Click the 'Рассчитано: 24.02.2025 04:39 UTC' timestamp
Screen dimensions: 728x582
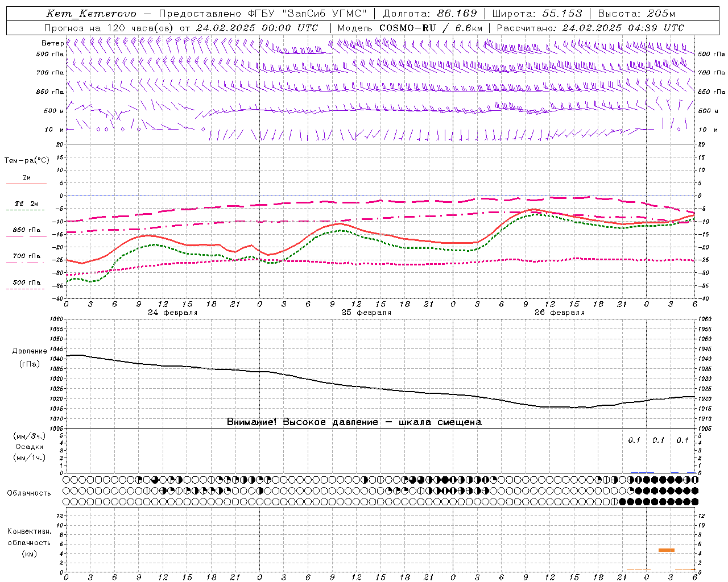(590, 28)
